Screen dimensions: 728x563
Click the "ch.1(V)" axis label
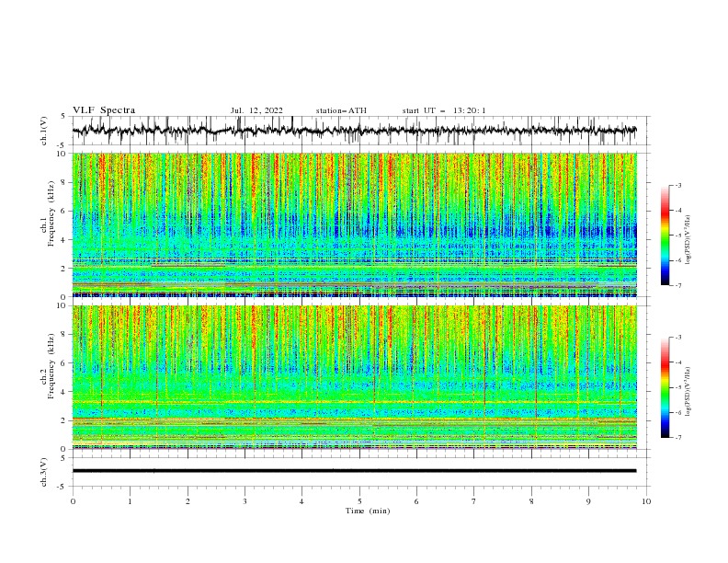coord(44,131)
